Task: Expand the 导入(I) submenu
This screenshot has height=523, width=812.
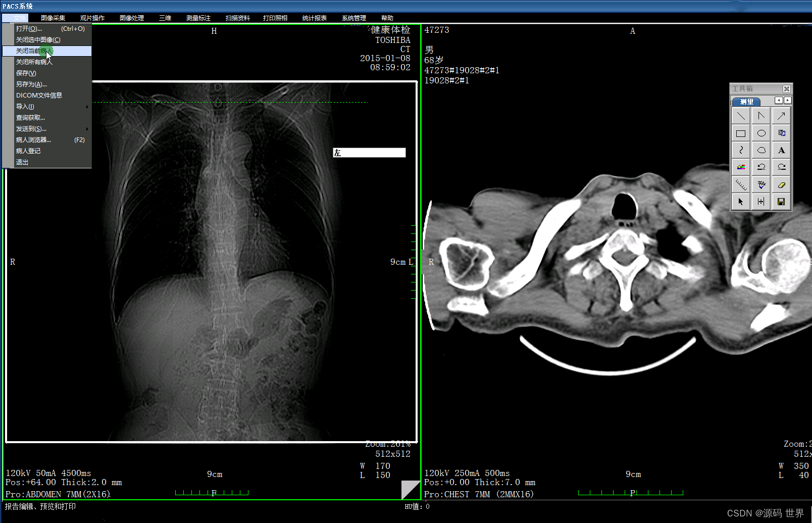Action: (47, 107)
